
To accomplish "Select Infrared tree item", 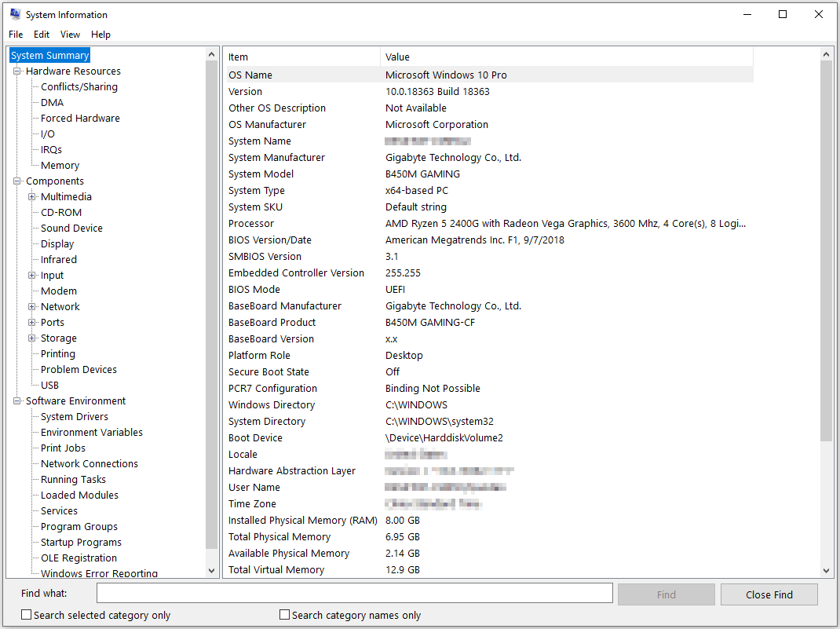I will click(59, 259).
